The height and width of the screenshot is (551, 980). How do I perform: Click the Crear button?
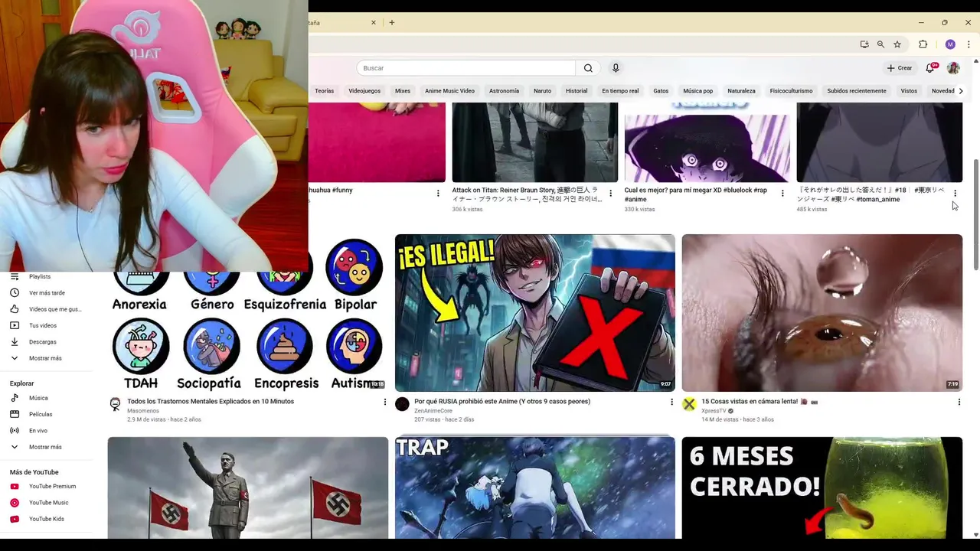click(x=900, y=68)
